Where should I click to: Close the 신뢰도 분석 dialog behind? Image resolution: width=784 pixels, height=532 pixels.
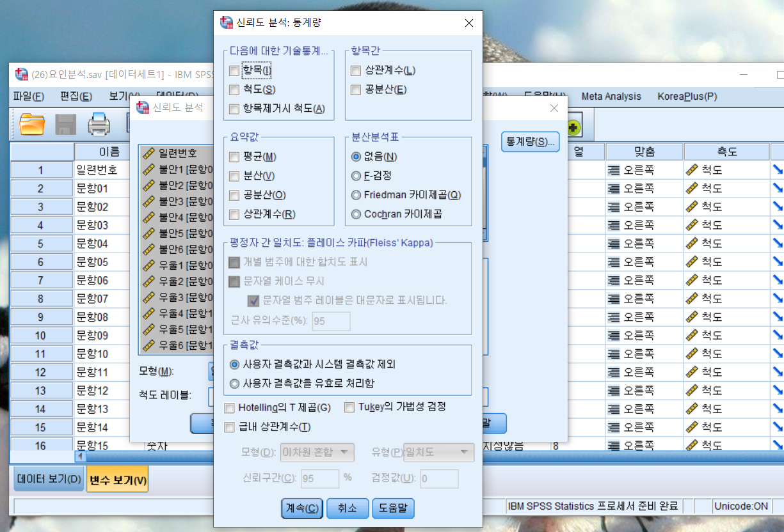tap(554, 108)
